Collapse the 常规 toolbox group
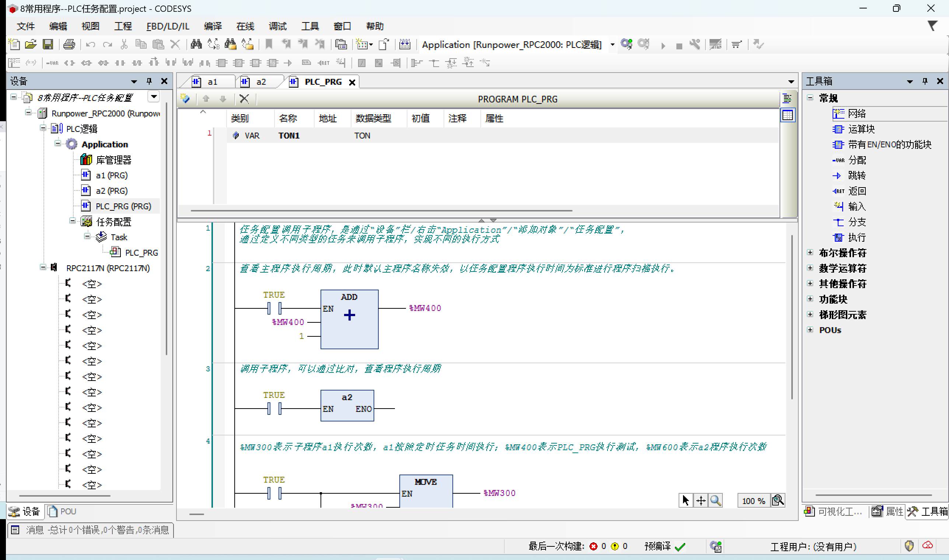Image resolution: width=949 pixels, height=560 pixels. (810, 98)
